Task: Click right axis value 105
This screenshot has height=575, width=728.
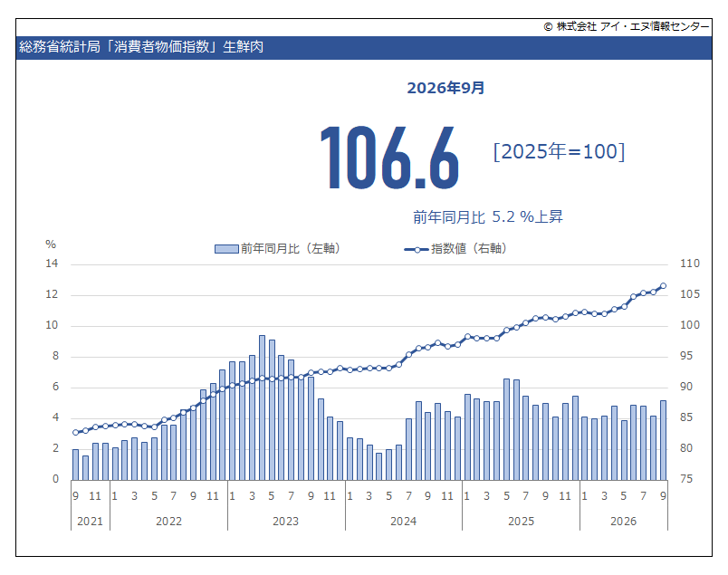Action: click(689, 294)
